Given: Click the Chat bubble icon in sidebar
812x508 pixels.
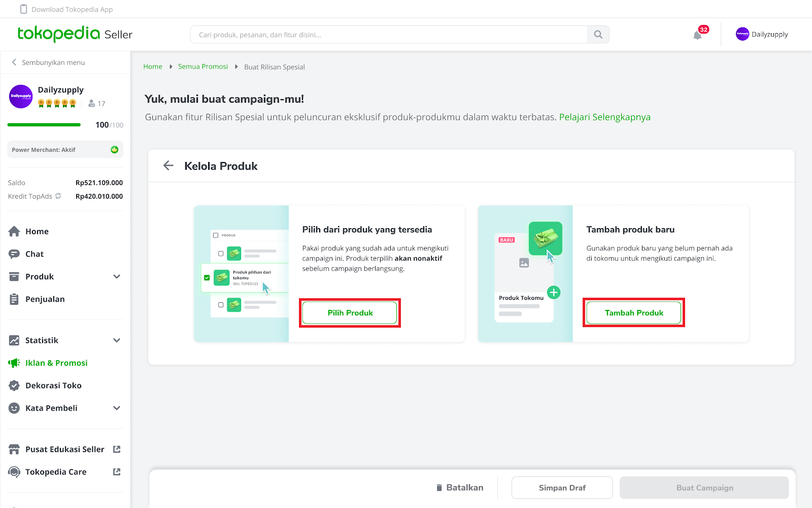Looking at the screenshot, I should coord(14,254).
